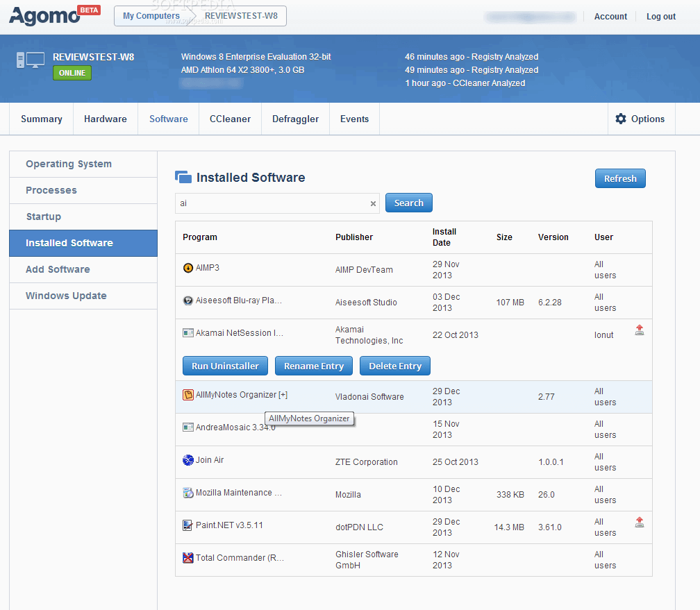Click the uninstall icon in the Akamai row
This screenshot has width=700, height=610.
(x=640, y=330)
